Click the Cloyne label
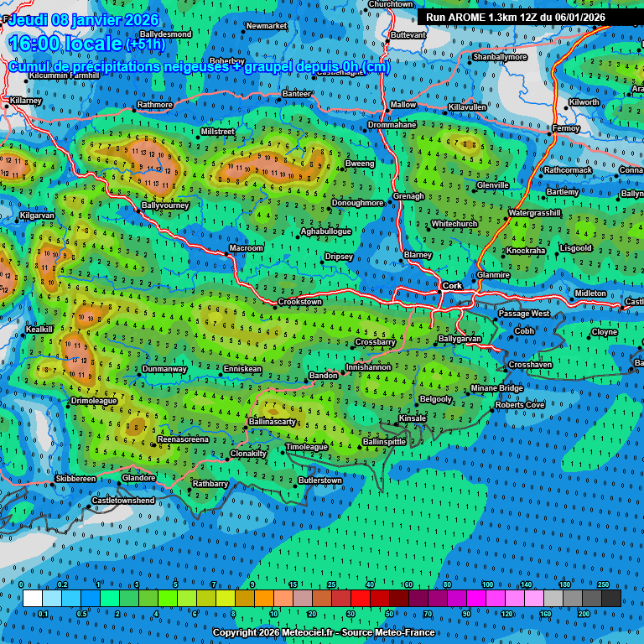Screen dimensions: 644x644 click(605, 332)
